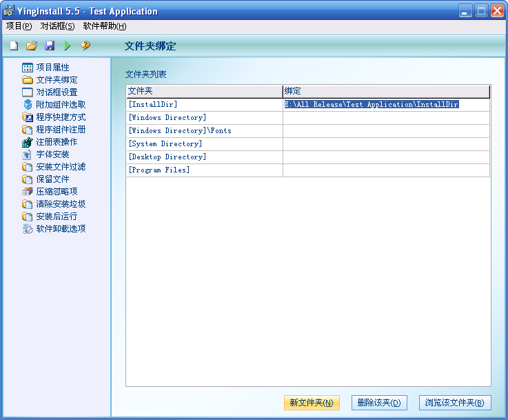Select the [Windows Directory]\Fonts row

pos(205,131)
